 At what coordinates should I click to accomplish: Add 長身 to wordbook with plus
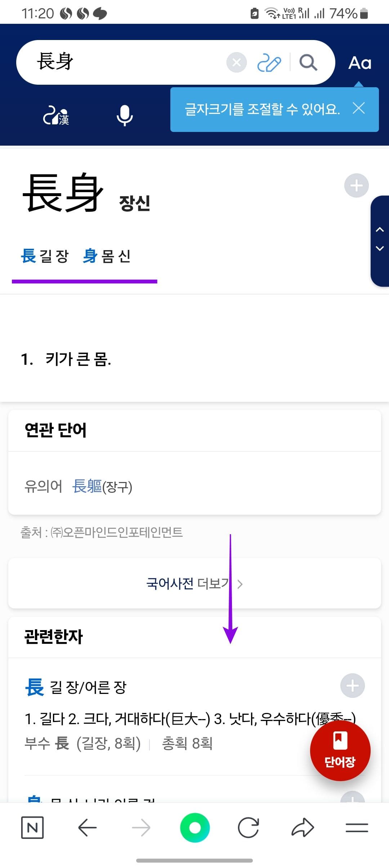pos(356,186)
